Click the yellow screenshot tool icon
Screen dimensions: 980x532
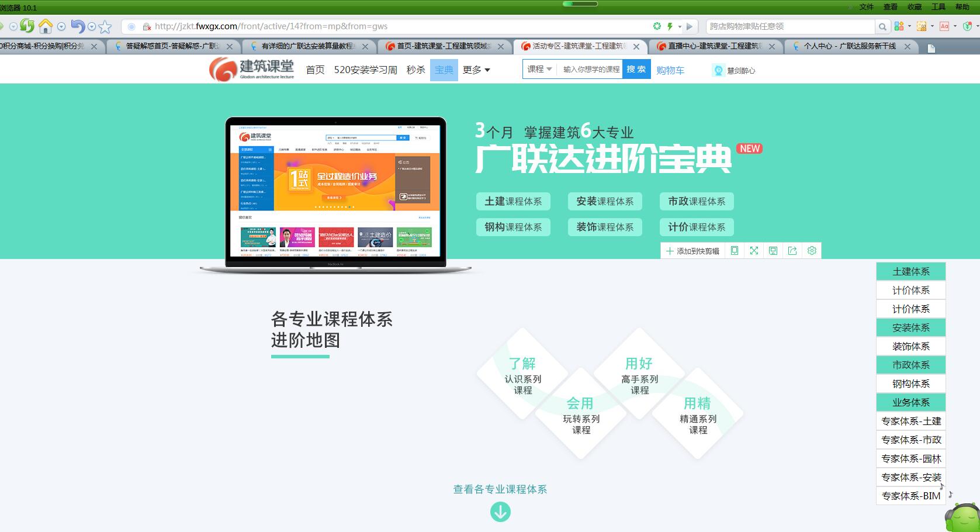click(922, 26)
